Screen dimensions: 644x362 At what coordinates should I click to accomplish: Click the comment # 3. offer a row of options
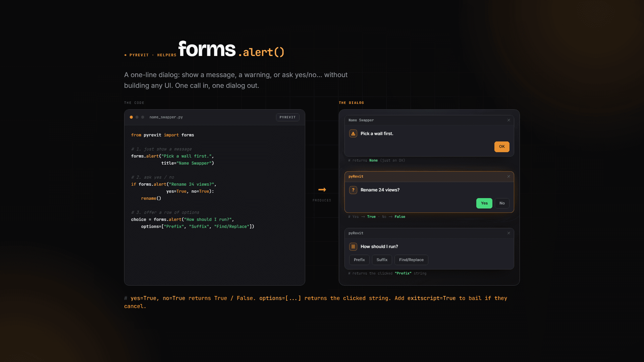pos(165,213)
